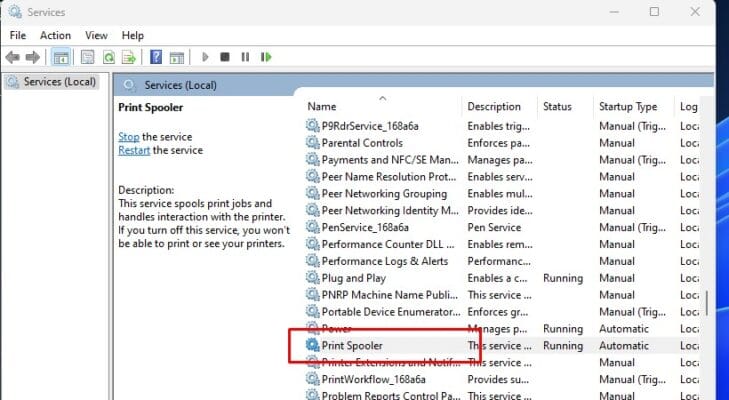The width and height of the screenshot is (729, 400).
Task: Click the Refresh toolbar icon
Action: pyautogui.click(x=109, y=57)
